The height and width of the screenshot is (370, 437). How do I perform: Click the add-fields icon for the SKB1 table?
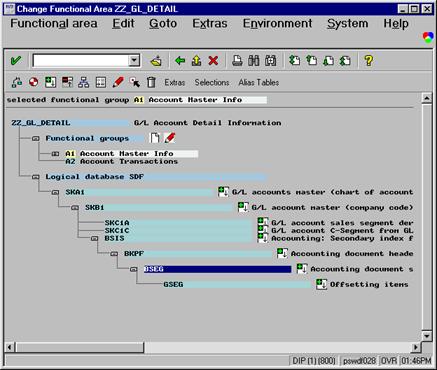click(x=243, y=207)
